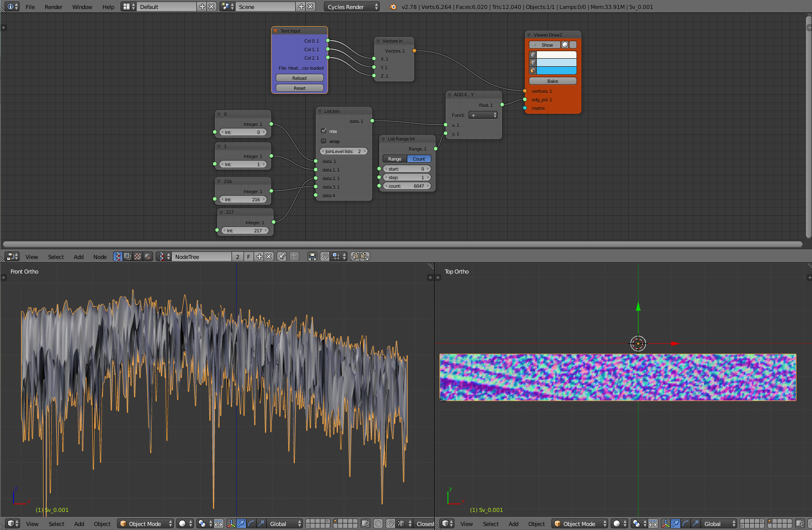Open Global orientation dropdown in Top Ortho

point(719,523)
